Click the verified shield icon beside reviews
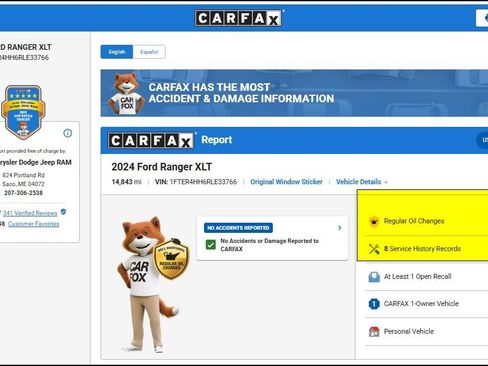This screenshot has height=366, width=488. (63, 212)
